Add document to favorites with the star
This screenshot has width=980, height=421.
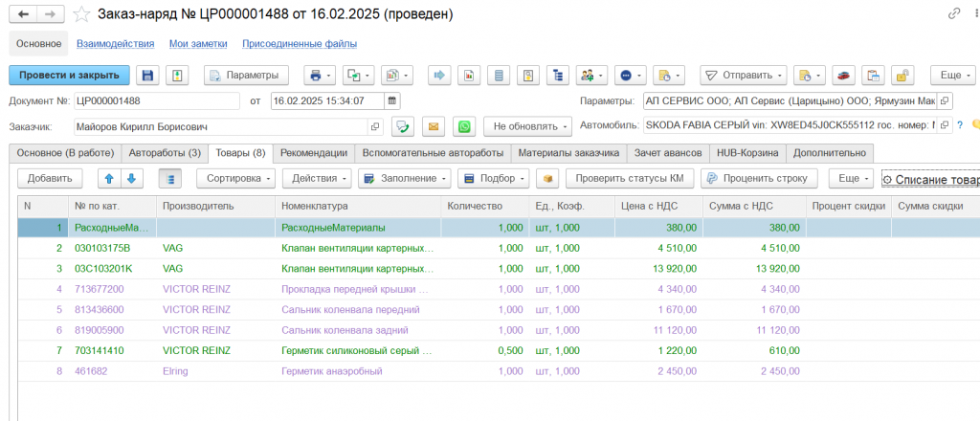click(82, 15)
